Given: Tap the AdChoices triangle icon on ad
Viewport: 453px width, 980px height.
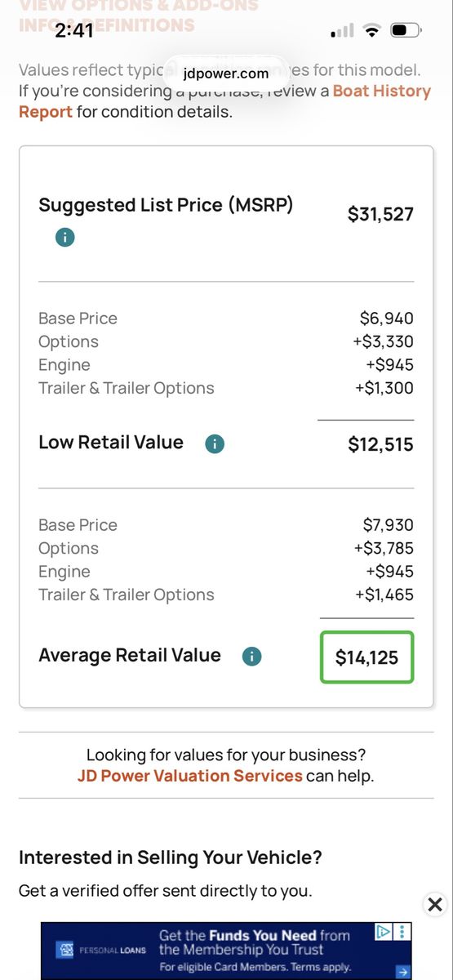Looking at the screenshot, I should click(383, 931).
